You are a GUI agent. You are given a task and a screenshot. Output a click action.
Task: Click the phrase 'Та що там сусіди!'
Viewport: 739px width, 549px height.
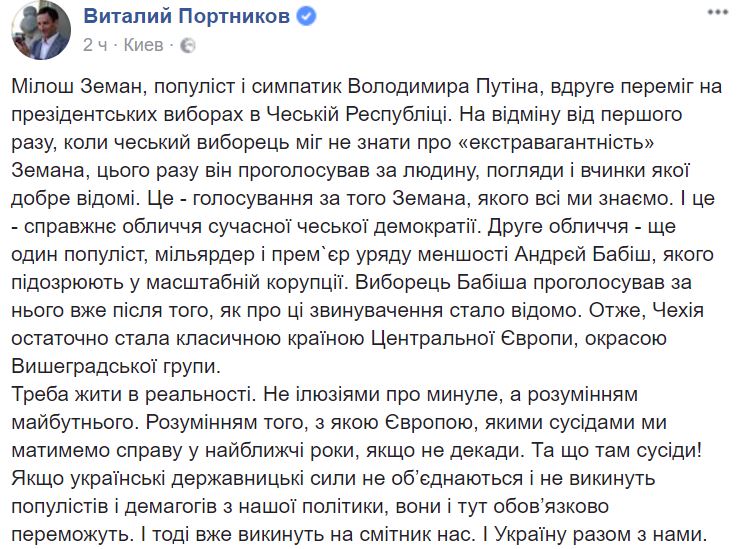(x=617, y=450)
